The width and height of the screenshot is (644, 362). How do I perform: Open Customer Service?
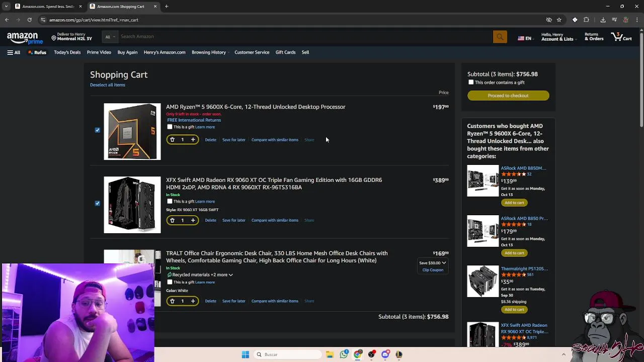click(252, 52)
